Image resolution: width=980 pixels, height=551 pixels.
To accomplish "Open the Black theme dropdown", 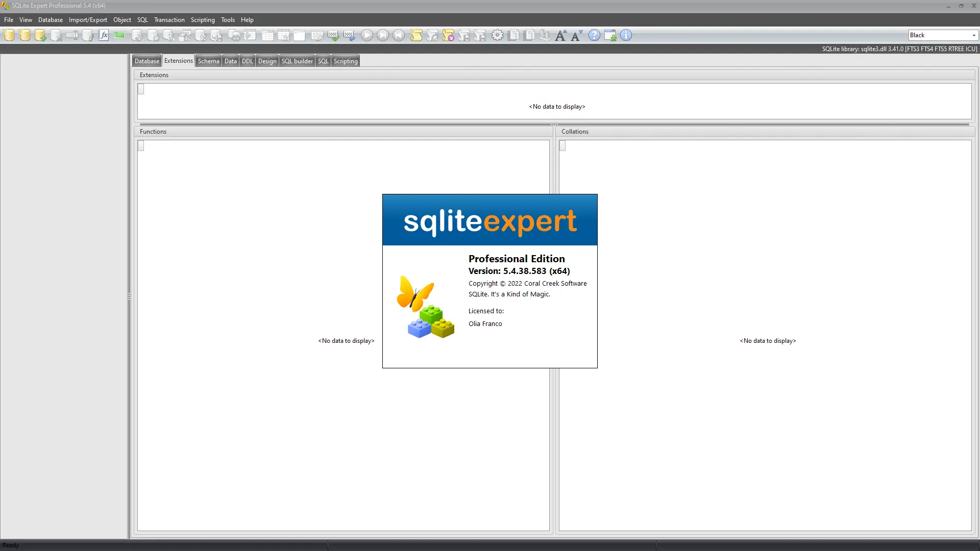I will click(x=973, y=35).
